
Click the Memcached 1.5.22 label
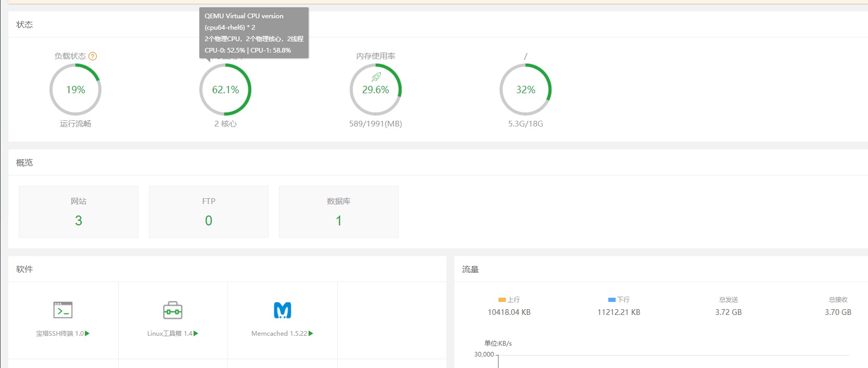(279, 334)
